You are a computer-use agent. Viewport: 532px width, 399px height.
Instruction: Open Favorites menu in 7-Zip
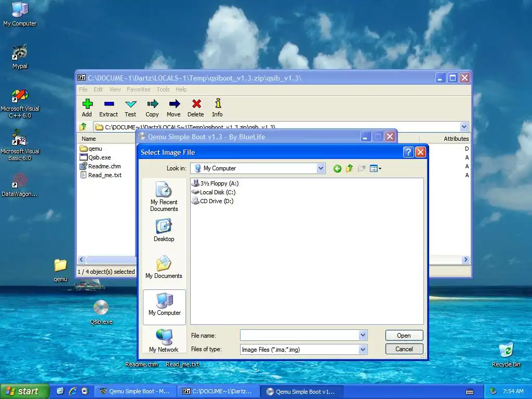pyautogui.click(x=138, y=89)
